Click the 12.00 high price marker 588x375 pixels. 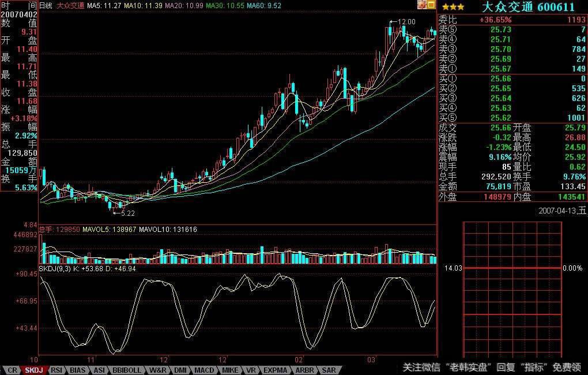(406, 22)
